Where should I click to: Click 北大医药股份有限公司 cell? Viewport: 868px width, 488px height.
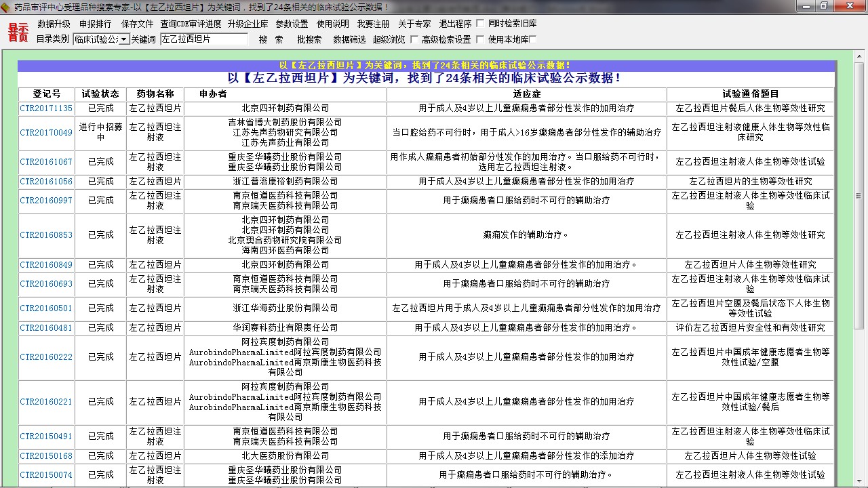click(285, 456)
